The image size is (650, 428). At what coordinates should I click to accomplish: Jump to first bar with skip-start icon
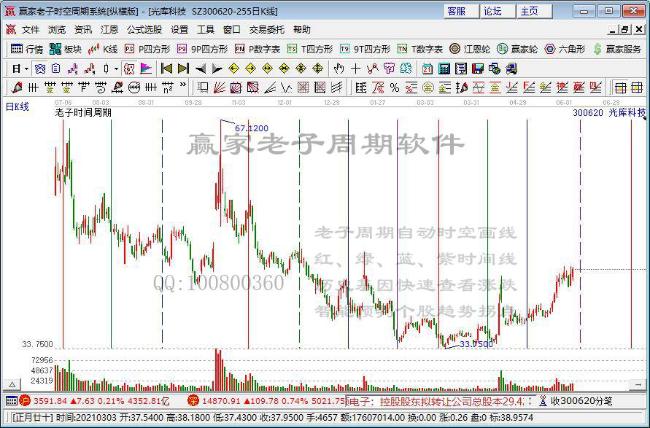coord(167,69)
